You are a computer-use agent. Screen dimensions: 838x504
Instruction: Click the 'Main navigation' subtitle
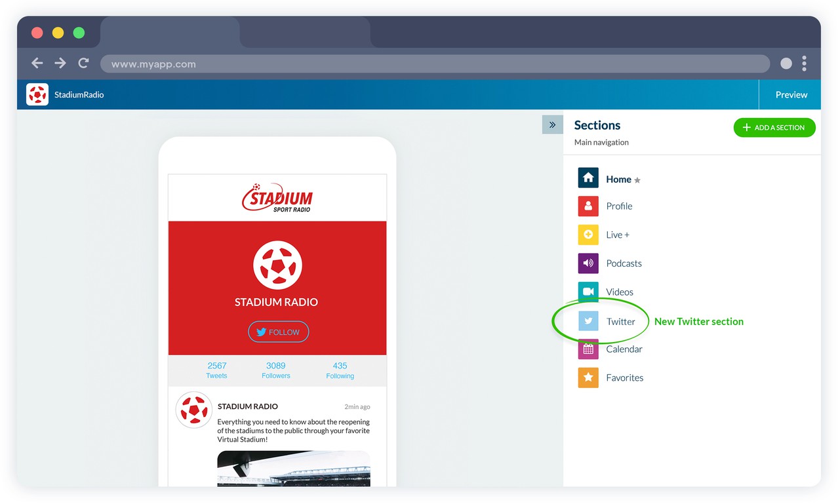click(x=601, y=142)
